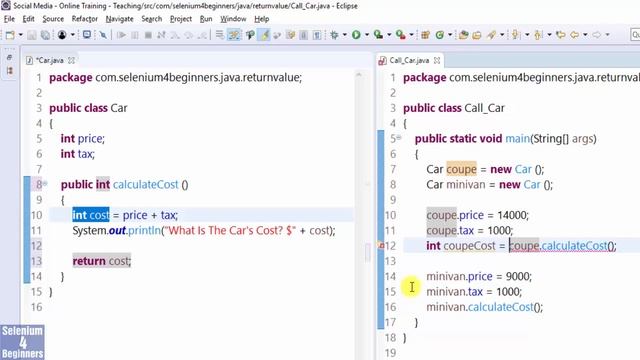
Task: Click the New file toolbar icon
Action: click(x=10, y=35)
